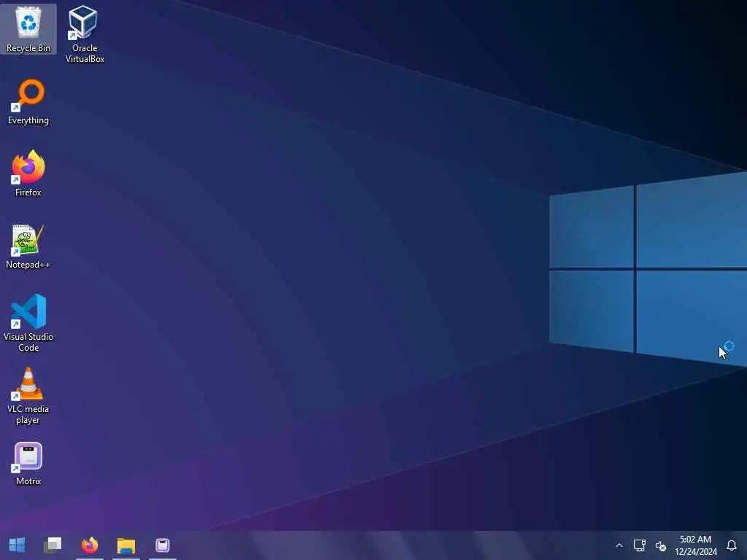This screenshot has width=747, height=560.
Task: Open Task View from the taskbar
Action: (53, 545)
